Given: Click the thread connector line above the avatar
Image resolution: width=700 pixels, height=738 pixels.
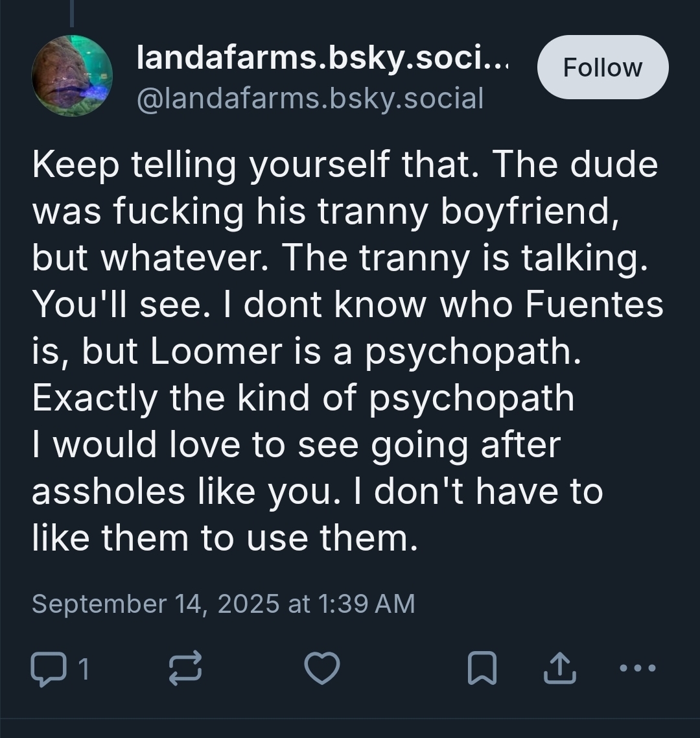Looking at the screenshot, I should click(72, 13).
